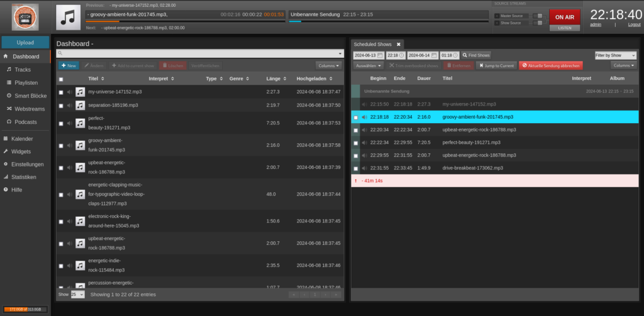Close the Scheduled Shows tab
Image resolution: width=644 pixels, height=316 pixels.
(x=398, y=45)
